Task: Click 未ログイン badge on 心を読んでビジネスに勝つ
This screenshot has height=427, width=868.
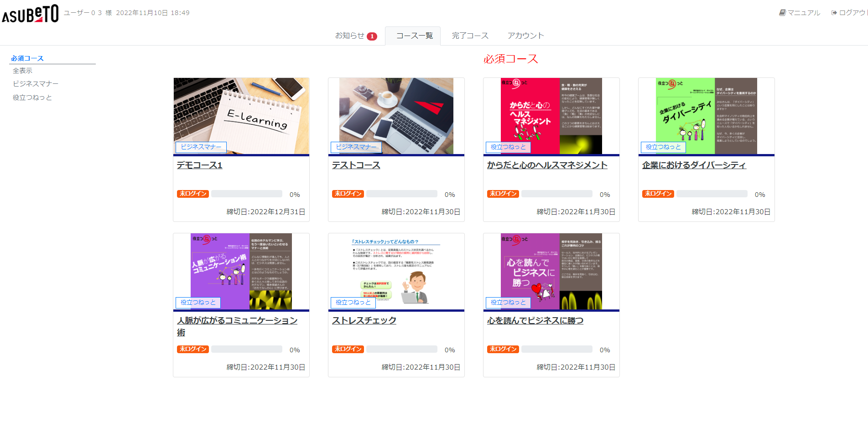Action: (503, 349)
